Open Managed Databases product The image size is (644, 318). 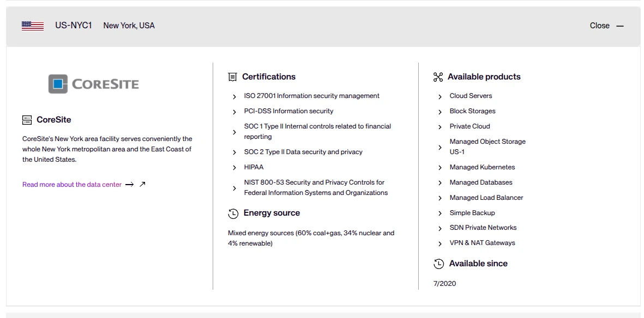[481, 182]
